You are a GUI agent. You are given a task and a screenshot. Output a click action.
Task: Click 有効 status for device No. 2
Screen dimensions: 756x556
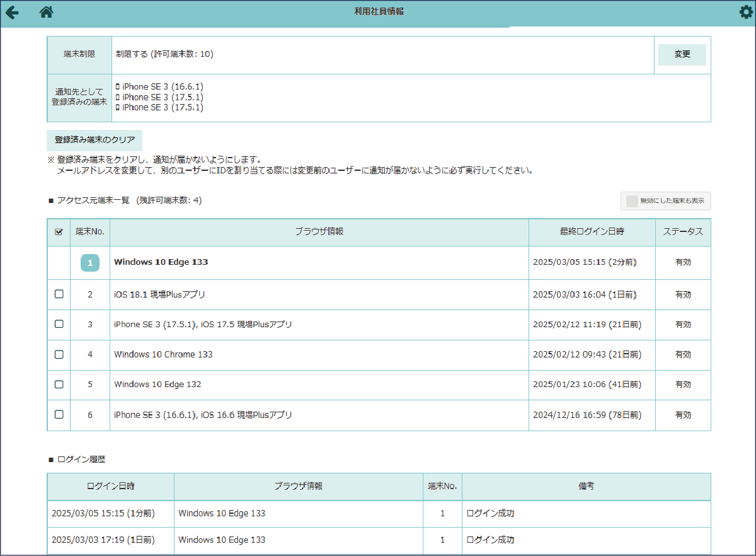point(683,294)
